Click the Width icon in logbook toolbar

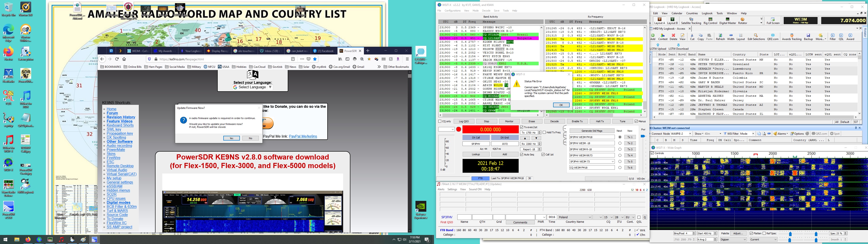tap(731, 37)
